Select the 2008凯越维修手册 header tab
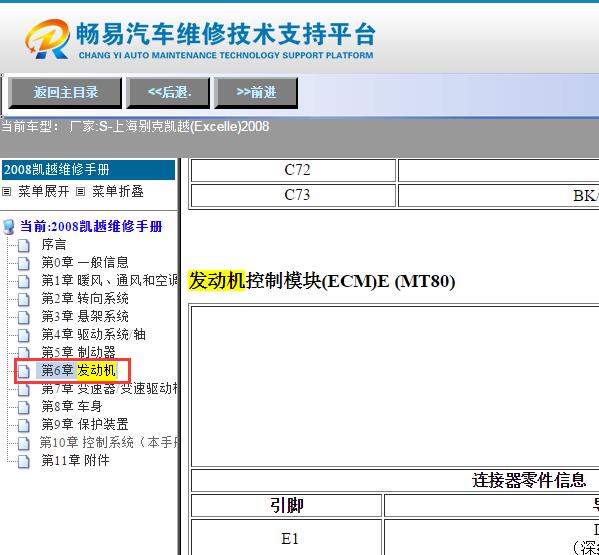Screen dimensions: 599x555 88,170
